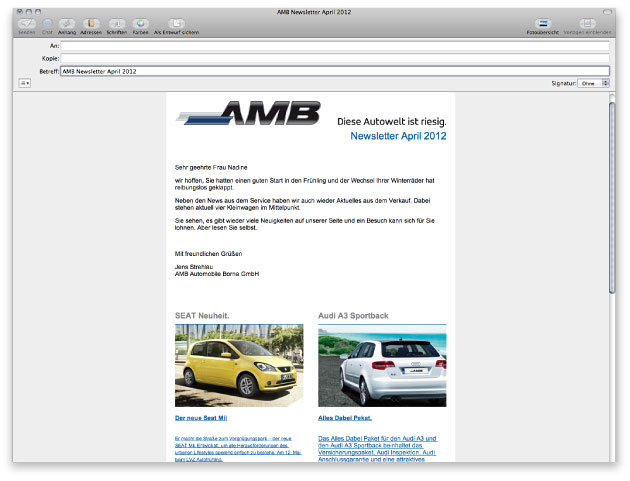Click into the An recipient field
This screenshot has width=630, height=481.
point(335,46)
